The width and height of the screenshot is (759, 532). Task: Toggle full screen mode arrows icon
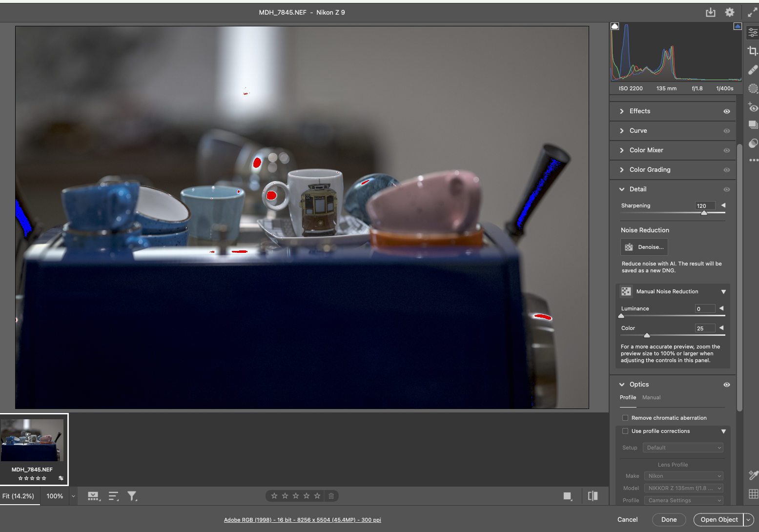[753, 12]
